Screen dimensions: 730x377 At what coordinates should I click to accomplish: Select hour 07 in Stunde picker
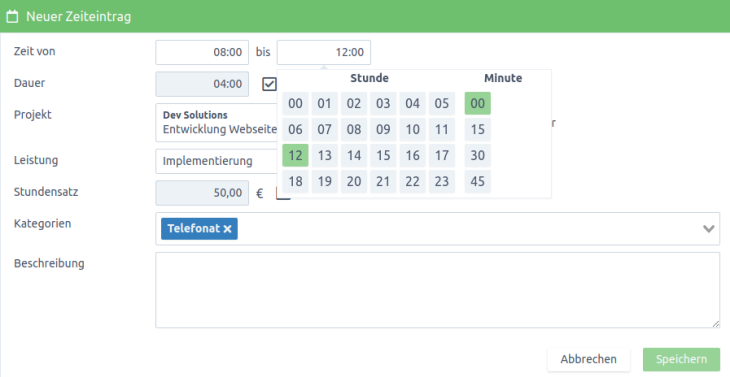324,129
